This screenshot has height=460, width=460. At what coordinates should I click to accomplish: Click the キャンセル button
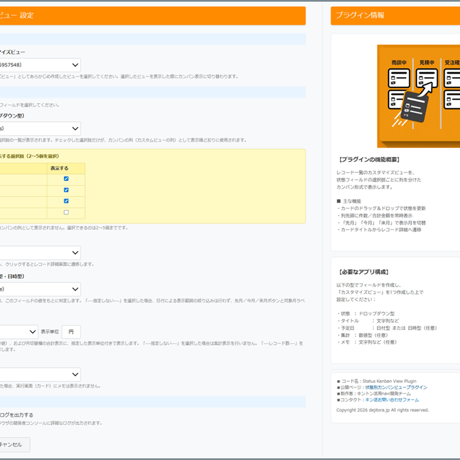[x=15, y=445]
